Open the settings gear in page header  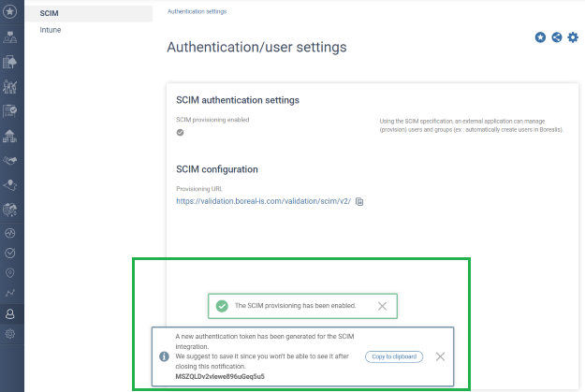(x=573, y=37)
